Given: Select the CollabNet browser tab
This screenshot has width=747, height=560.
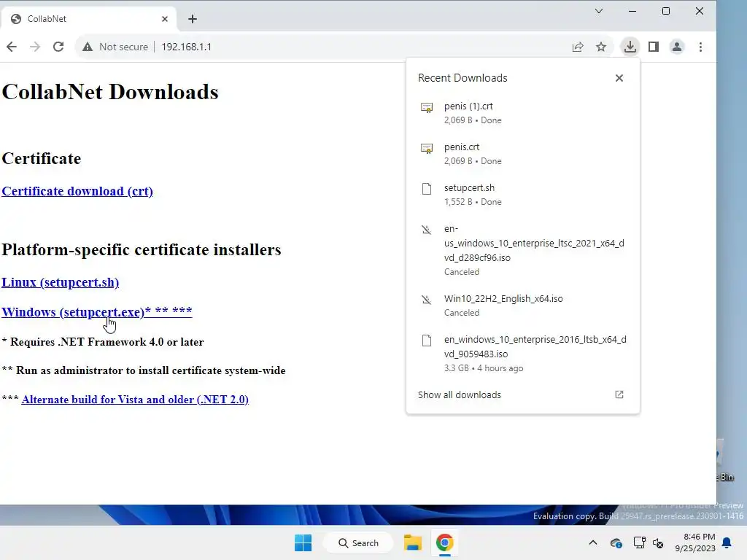Looking at the screenshot, I should (x=88, y=19).
